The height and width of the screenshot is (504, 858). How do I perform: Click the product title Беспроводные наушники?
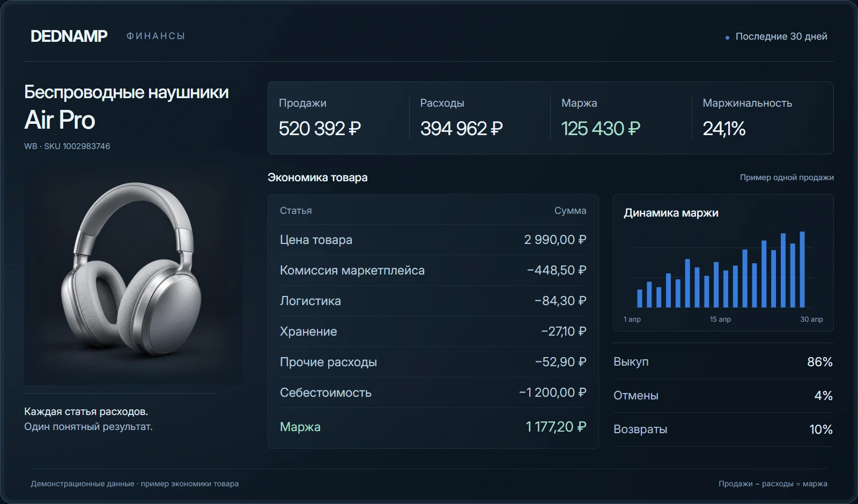(127, 92)
